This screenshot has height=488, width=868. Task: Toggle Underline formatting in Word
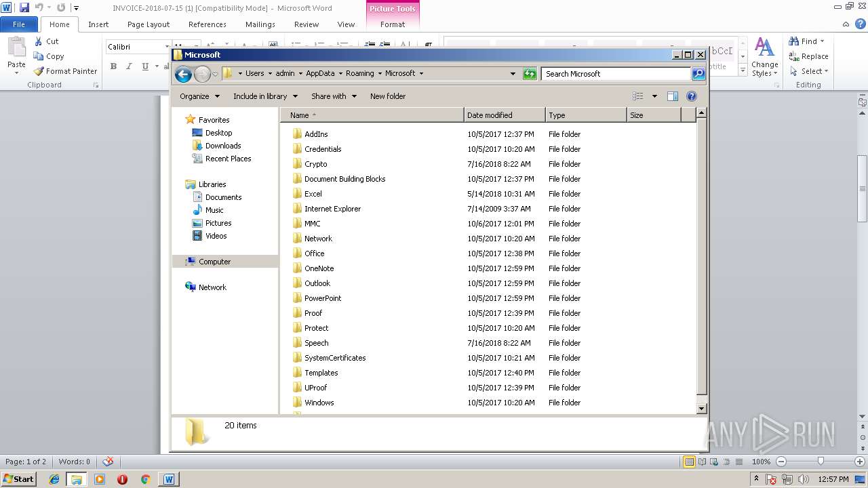(x=145, y=66)
